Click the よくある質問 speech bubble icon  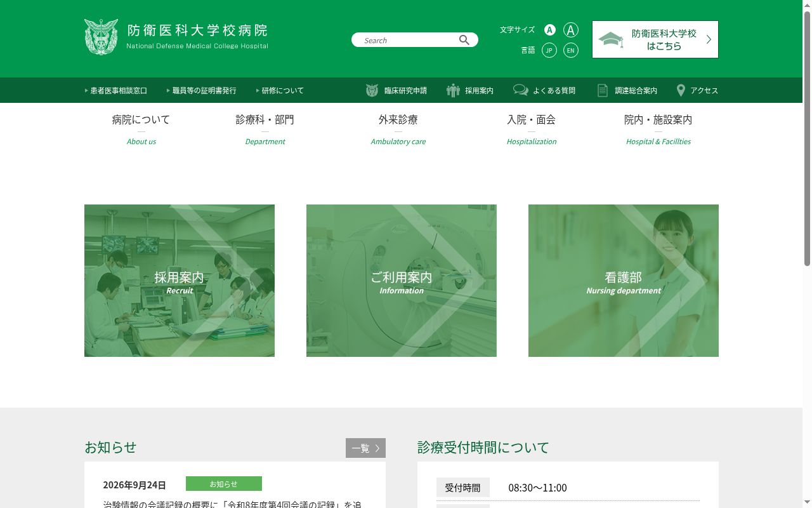coord(521,90)
